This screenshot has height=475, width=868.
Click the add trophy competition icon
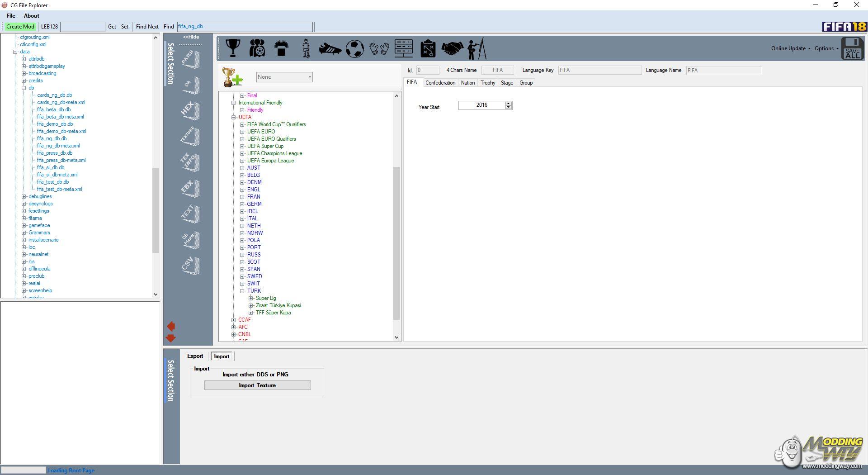[x=232, y=77]
